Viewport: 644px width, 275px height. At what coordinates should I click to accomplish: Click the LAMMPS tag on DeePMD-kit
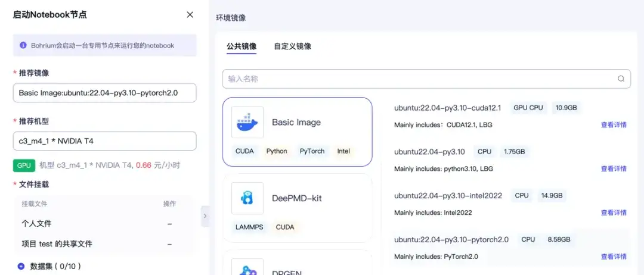pos(249,227)
